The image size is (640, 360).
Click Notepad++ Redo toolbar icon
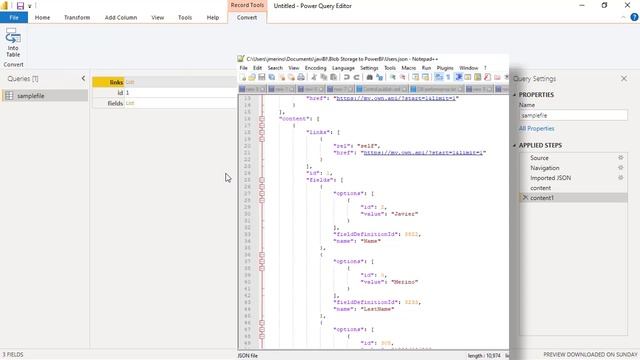click(356, 77)
